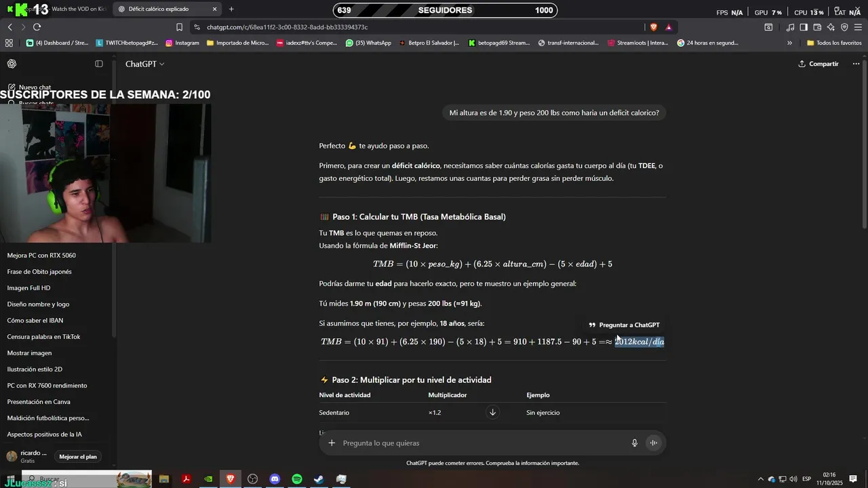Open the browser hamburger main menu
The image size is (868, 488).
[x=858, y=27]
